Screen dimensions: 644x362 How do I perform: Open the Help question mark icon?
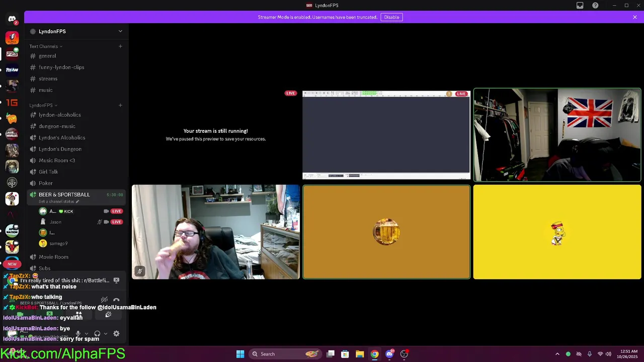[x=596, y=6]
